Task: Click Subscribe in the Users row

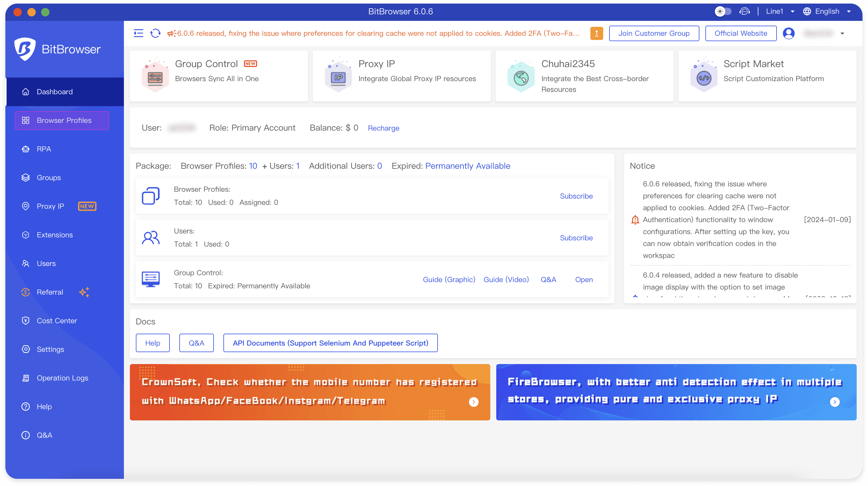Action: tap(576, 238)
